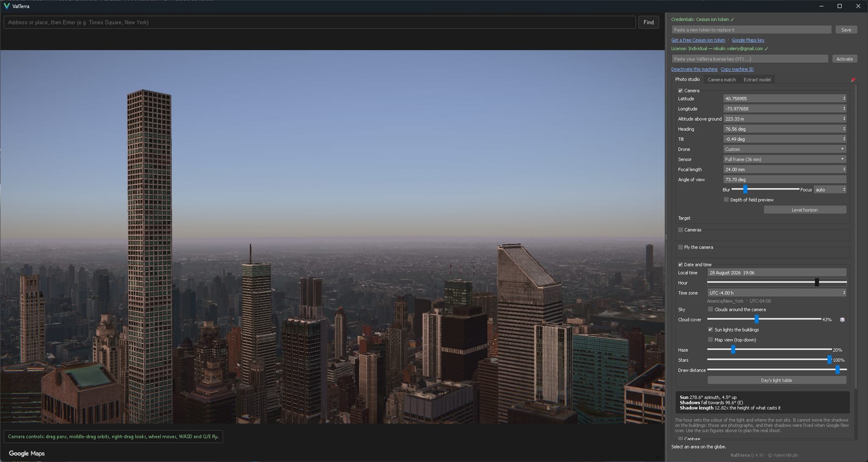This screenshot has width=868, height=462.
Task: Open the Get a free Cesium ion token link
Action: click(698, 40)
